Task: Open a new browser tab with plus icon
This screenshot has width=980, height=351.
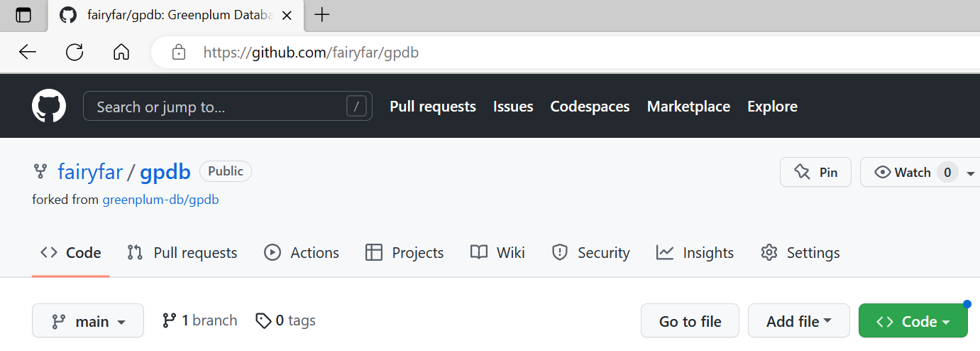Action: (x=322, y=15)
